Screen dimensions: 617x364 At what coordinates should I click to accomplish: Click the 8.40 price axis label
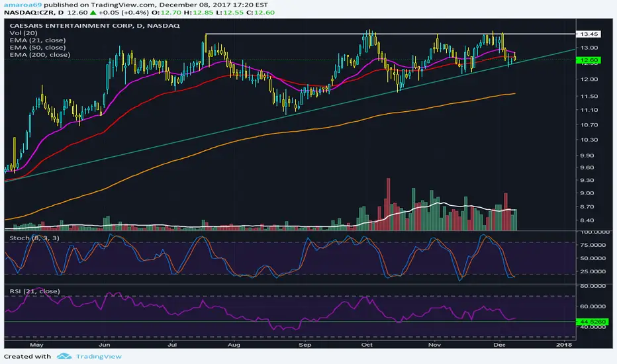click(587, 221)
